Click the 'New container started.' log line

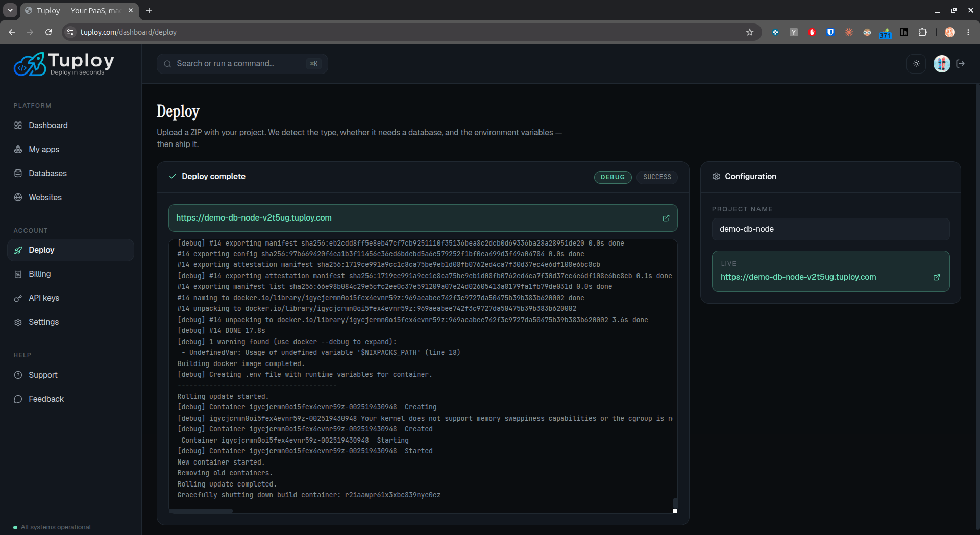(221, 463)
